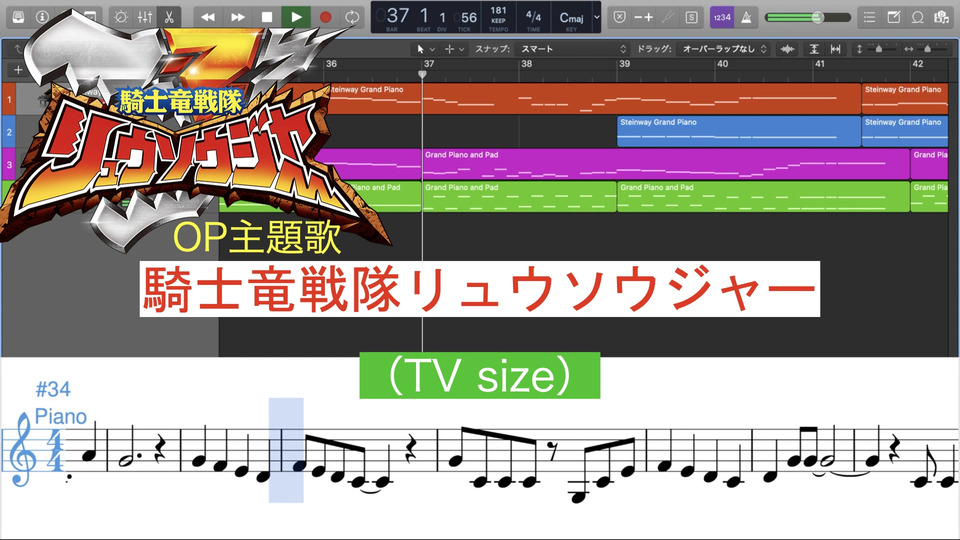The image size is (960, 540).
Task: Click ruler at bar 40
Action: (x=722, y=64)
